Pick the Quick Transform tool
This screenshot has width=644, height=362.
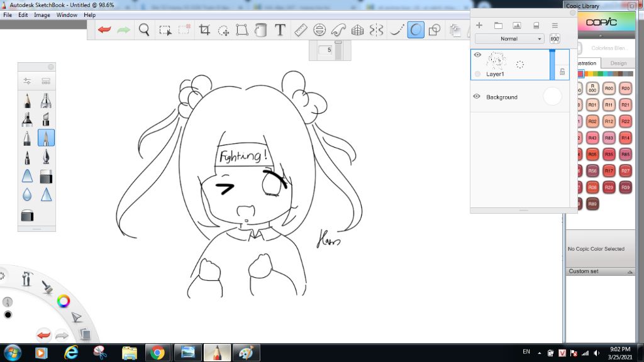pos(223,30)
